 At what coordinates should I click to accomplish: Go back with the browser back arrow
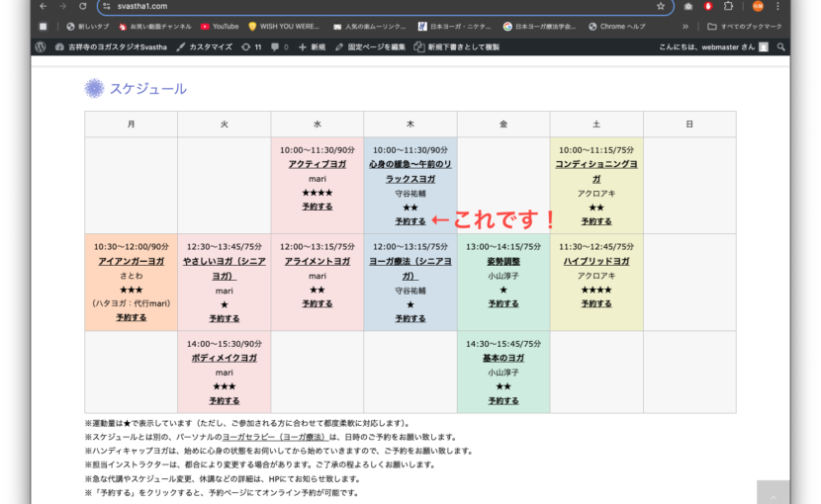[x=42, y=6]
